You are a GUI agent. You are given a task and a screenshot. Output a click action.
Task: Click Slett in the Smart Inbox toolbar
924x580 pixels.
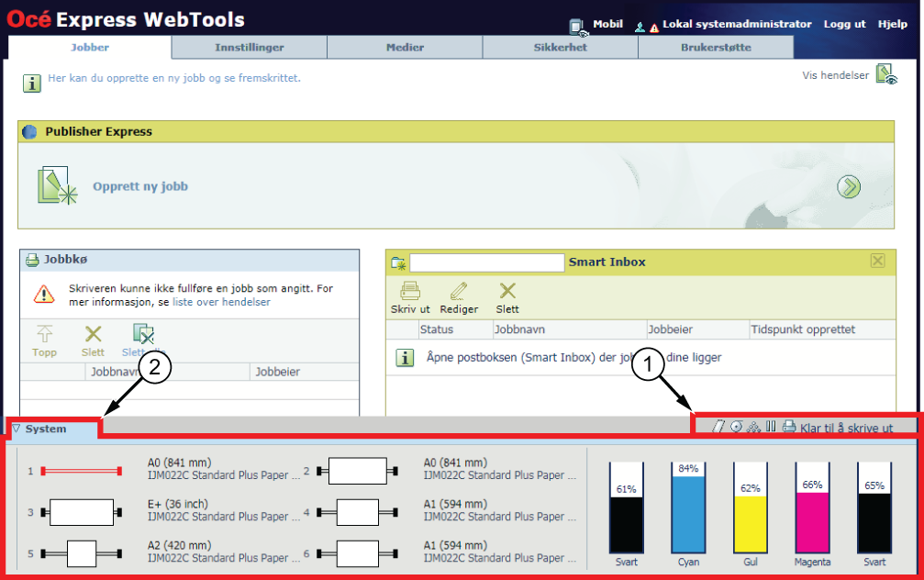(507, 297)
